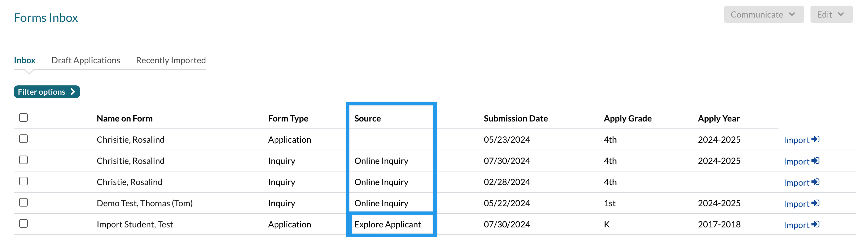Toggle the select-all checkbox in table header
868x237 pixels.
coord(23,118)
